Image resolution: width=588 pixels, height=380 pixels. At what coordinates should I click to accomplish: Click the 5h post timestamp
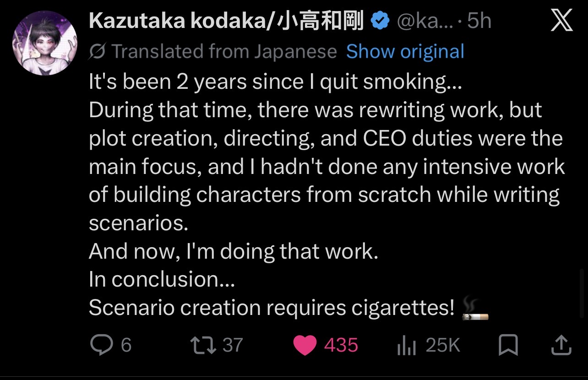click(x=479, y=22)
